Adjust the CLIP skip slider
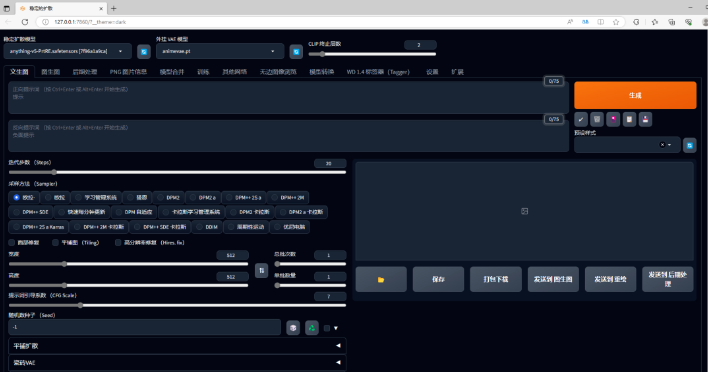The image size is (708, 372). [x=372, y=54]
